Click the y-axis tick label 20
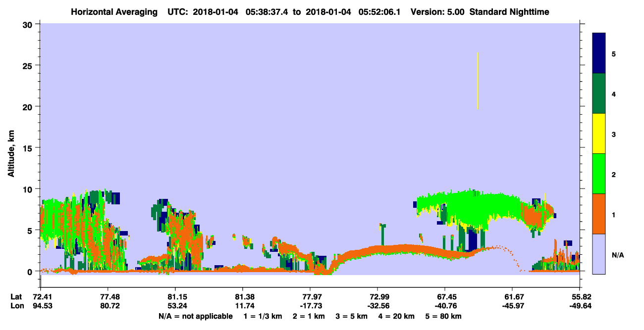Viewport: 644px width, 330px height. click(29, 106)
